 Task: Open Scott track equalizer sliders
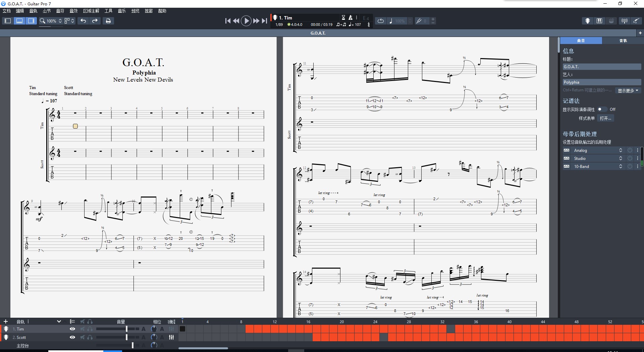tap(171, 337)
